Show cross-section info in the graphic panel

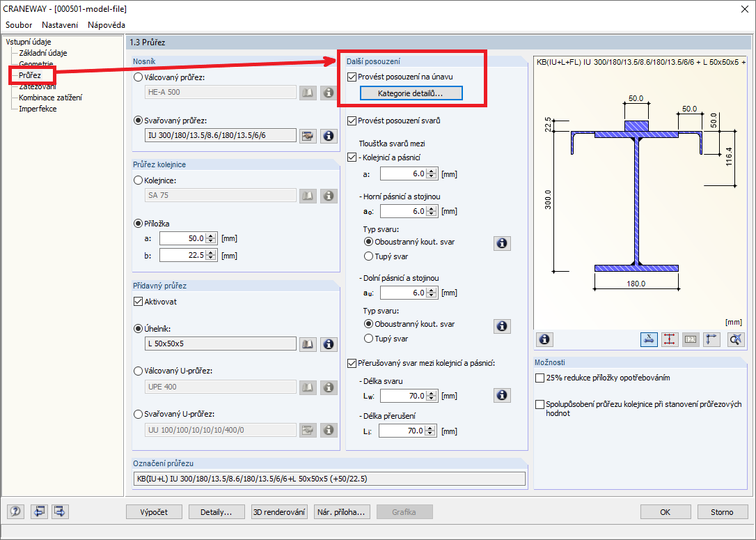(x=544, y=339)
